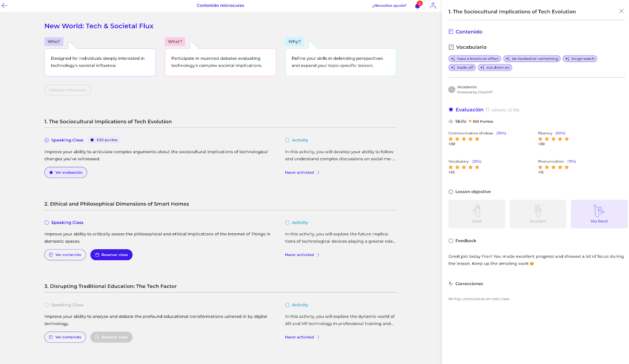Click the '100 Puntos' skills score

click(x=483, y=121)
